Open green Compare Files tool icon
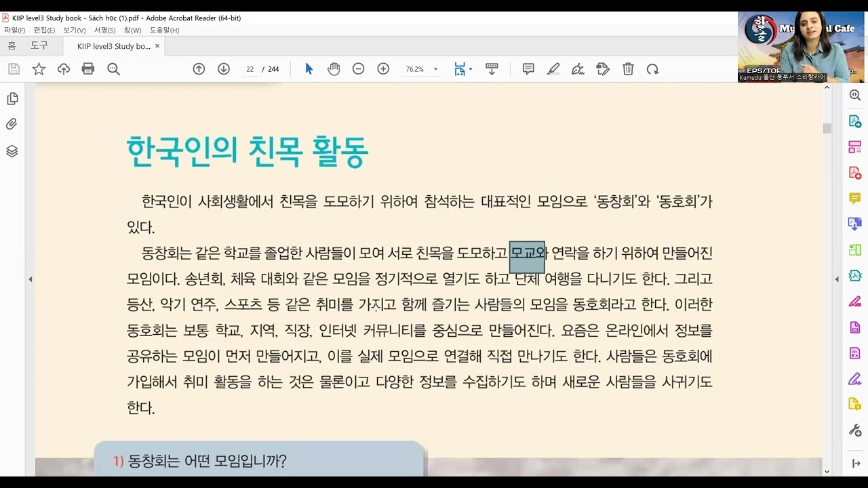This screenshot has height=488, width=868. pyautogui.click(x=855, y=250)
